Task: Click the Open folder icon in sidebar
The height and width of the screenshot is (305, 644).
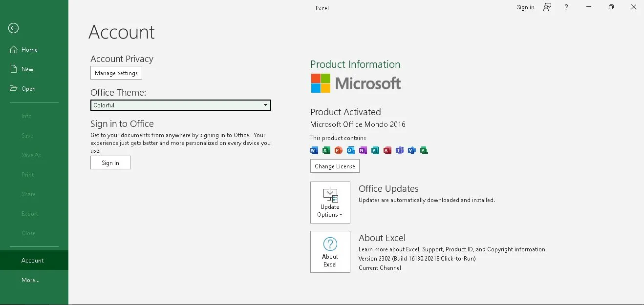Action: [x=14, y=88]
